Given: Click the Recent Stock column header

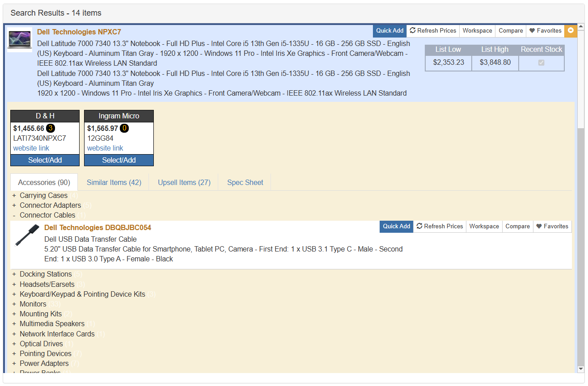Looking at the screenshot, I should 541,50.
